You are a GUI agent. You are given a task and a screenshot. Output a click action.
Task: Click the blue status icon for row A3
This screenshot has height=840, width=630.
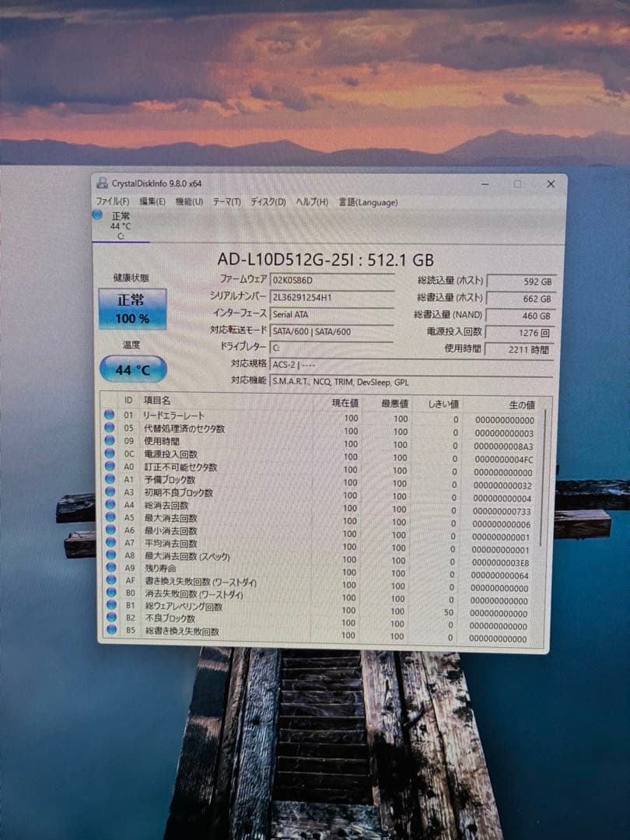[110, 492]
